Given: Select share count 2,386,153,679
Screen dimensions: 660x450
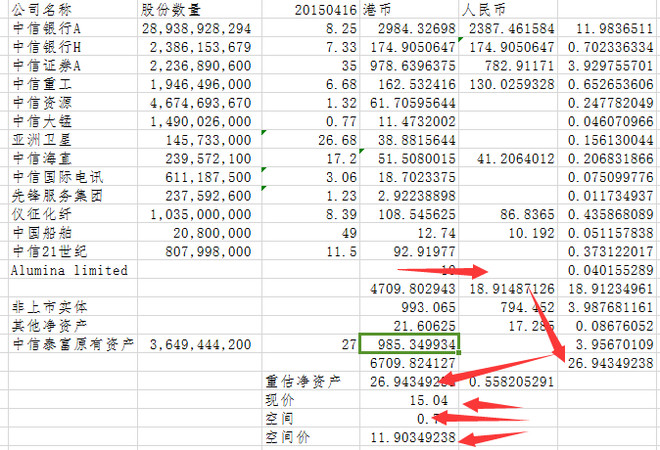Looking at the screenshot, I should pyautogui.click(x=200, y=47).
